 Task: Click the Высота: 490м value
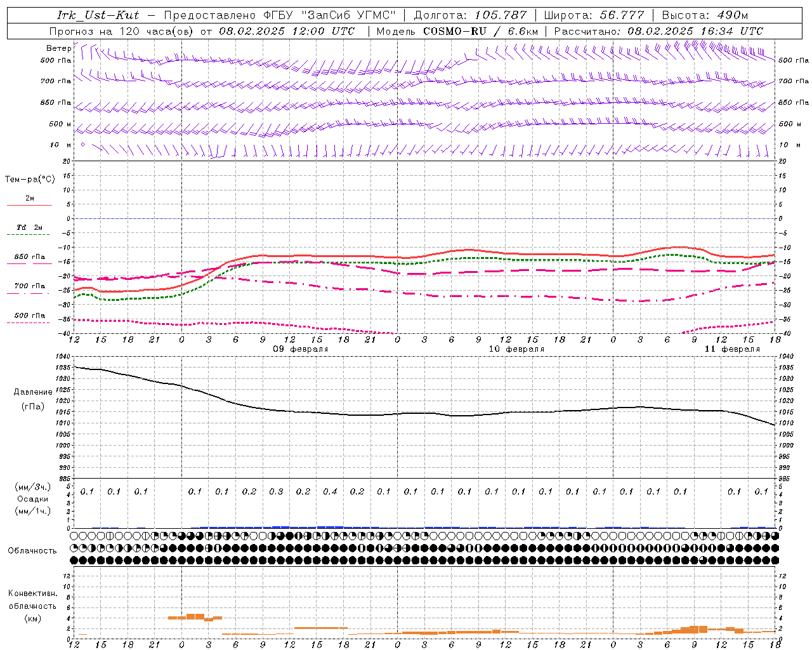coord(705,15)
